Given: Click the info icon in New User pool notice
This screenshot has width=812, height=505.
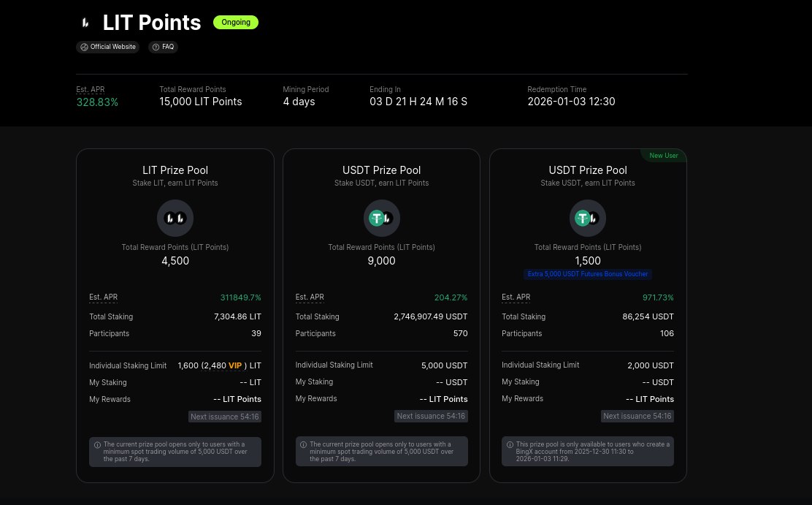Looking at the screenshot, I should pos(510,444).
